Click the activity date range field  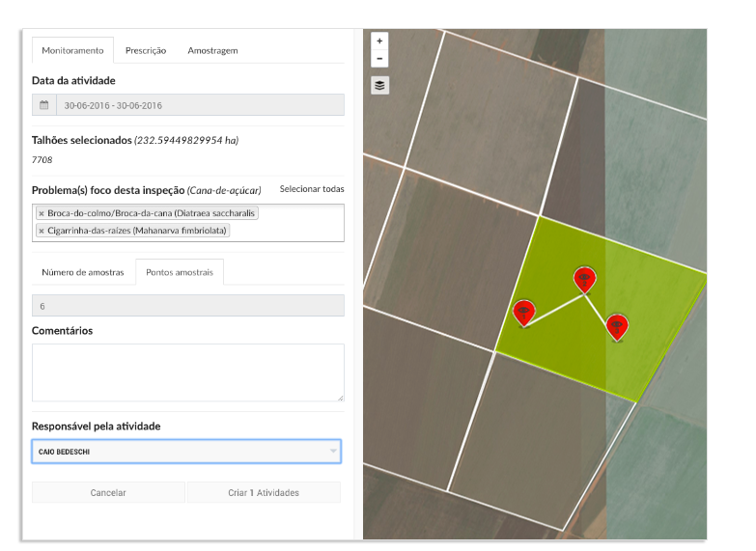(x=200, y=105)
